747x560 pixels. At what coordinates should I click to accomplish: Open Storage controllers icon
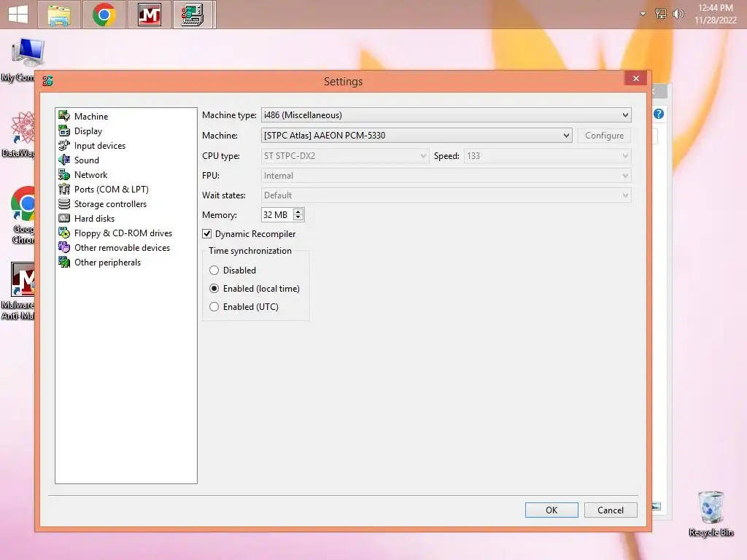coord(64,204)
